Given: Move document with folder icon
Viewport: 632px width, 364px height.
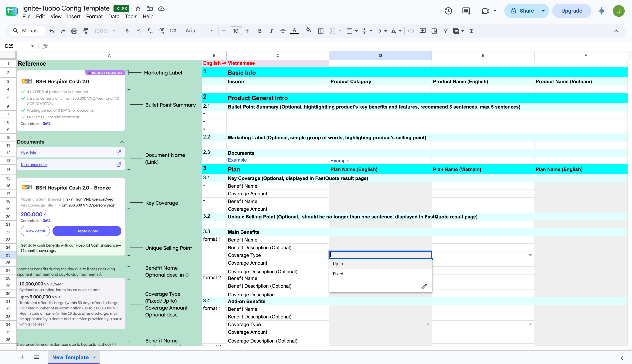Looking at the screenshot, I should click(149, 9).
